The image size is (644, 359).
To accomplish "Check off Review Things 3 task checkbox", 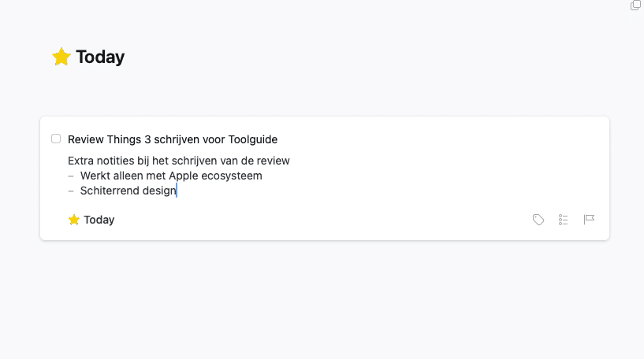I will click(x=56, y=139).
